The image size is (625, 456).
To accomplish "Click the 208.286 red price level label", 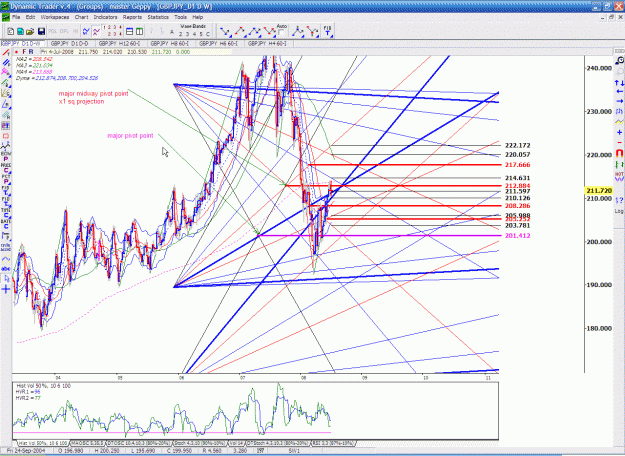I will coord(517,206).
